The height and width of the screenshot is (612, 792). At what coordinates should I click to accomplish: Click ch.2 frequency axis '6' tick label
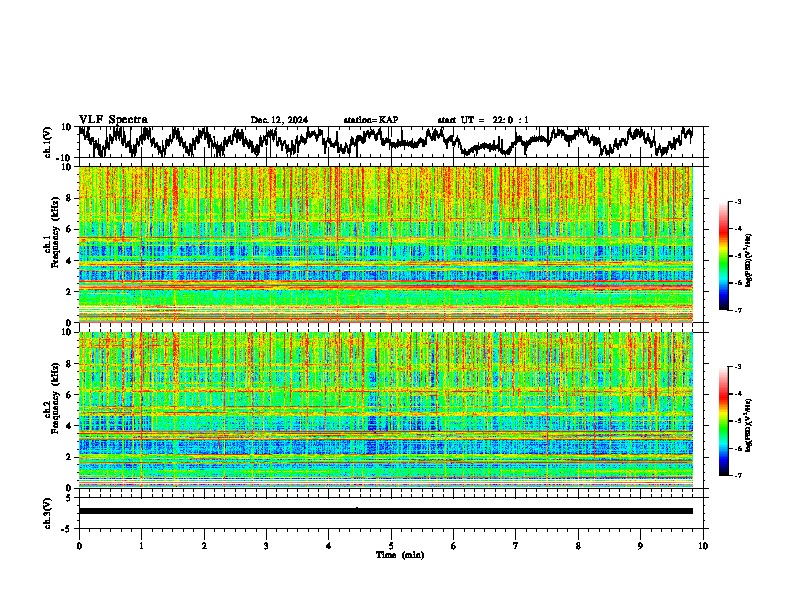[69, 395]
